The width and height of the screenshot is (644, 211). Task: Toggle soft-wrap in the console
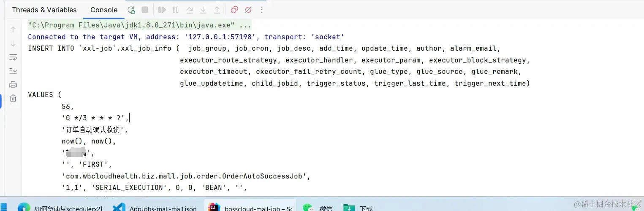(13, 57)
